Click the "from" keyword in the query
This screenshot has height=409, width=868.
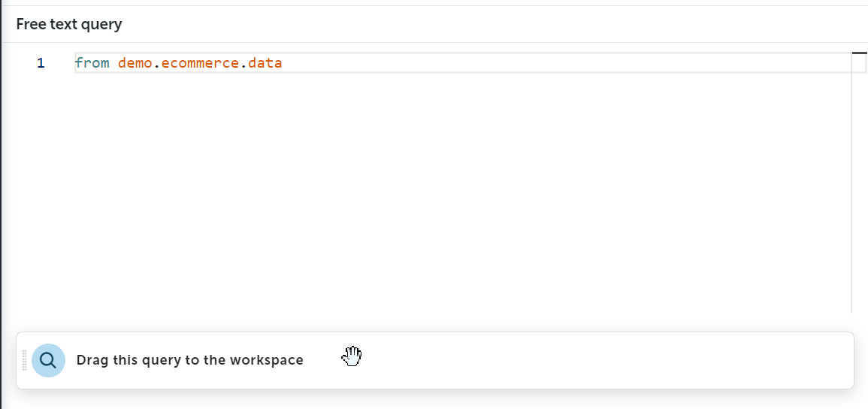92,63
